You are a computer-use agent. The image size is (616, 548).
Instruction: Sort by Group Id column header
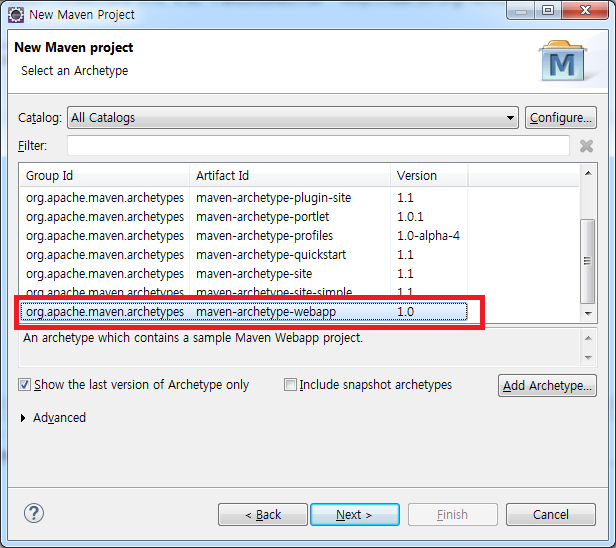tap(104, 176)
